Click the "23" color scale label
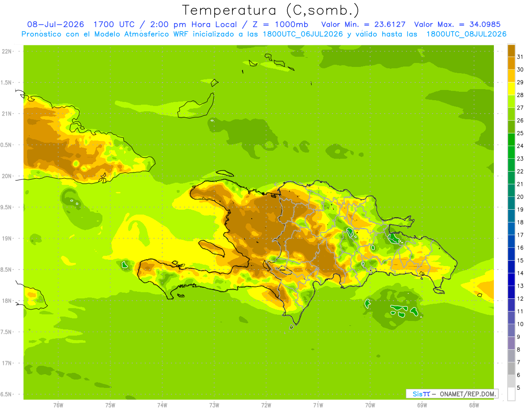Image resolution: width=532 pixels, height=411 pixels. click(x=520, y=159)
